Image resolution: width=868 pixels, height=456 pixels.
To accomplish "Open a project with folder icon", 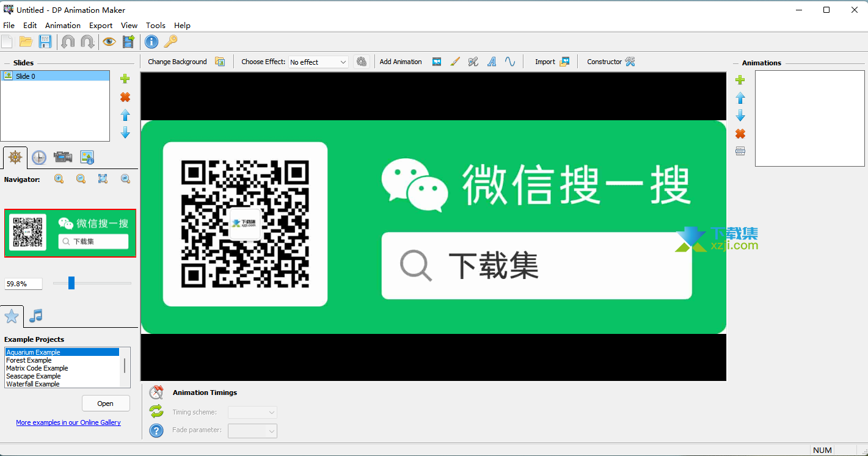I will click(26, 42).
